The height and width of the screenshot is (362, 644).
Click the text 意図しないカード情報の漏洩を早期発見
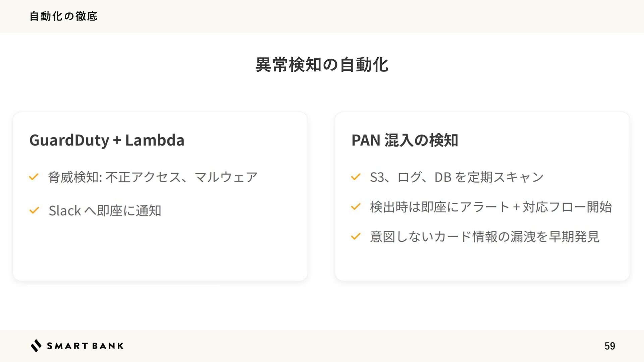485,237
